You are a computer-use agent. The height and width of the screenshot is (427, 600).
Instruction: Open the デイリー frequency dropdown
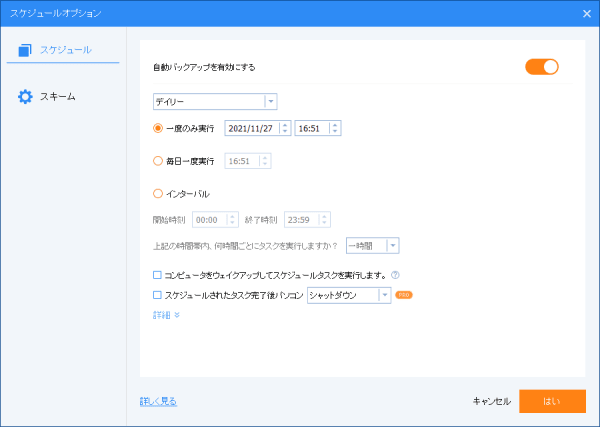tap(215, 102)
